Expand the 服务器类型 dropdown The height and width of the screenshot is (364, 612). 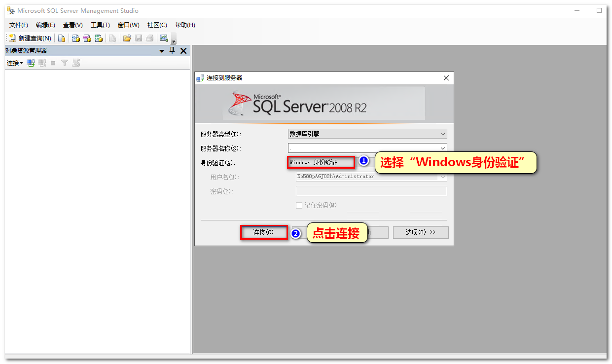(x=442, y=134)
